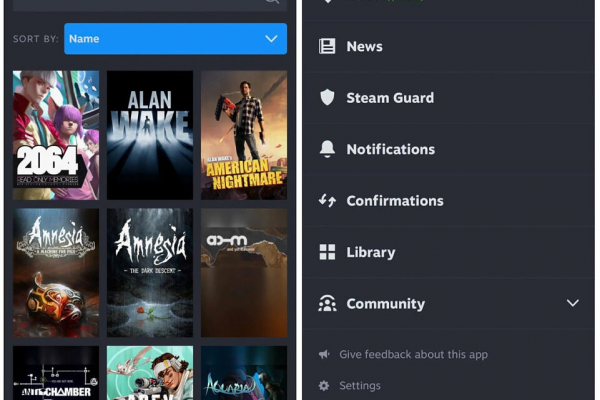Open the brown torn-paper game cover
The image size is (600, 400).
244,273
